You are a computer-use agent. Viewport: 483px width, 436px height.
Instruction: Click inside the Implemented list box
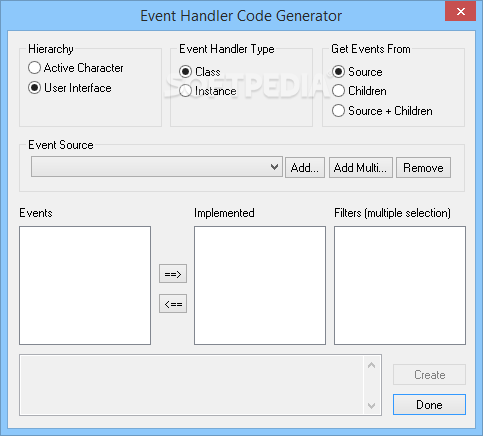260,285
